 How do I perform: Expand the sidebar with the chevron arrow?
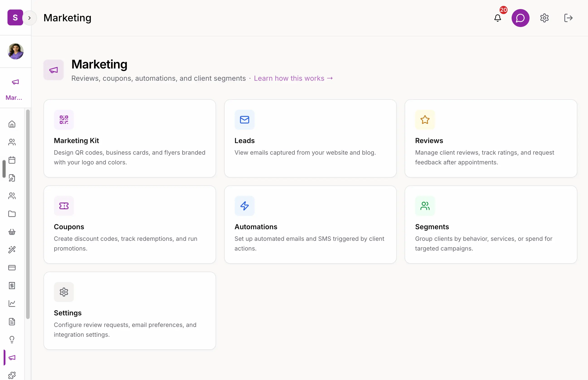click(29, 18)
